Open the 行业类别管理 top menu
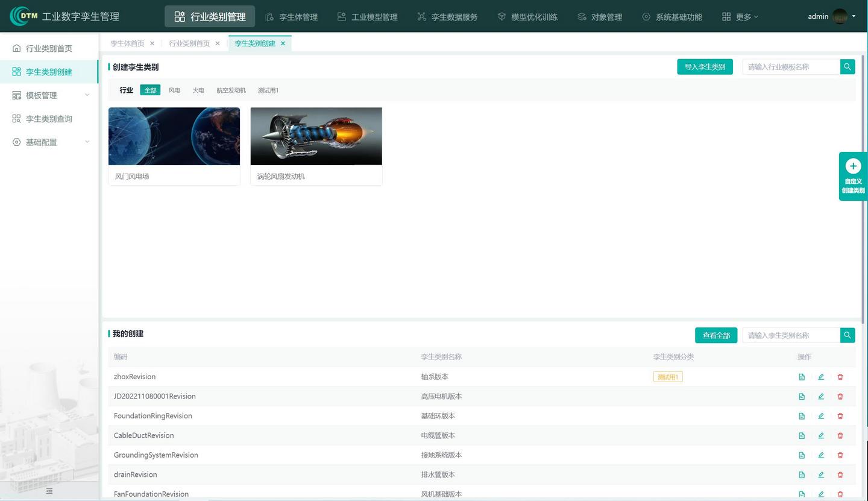This screenshot has height=501, width=868. (x=210, y=17)
